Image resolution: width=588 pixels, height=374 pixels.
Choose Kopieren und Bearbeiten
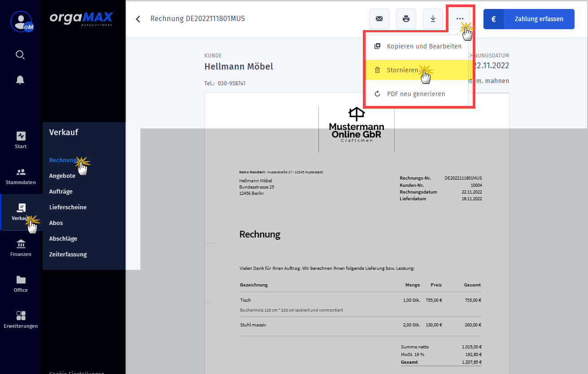[x=417, y=46]
